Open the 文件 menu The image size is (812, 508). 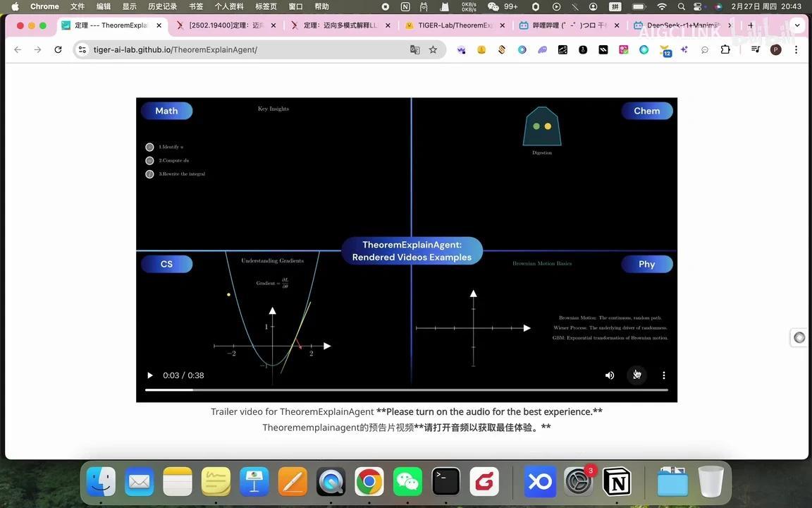pos(77,7)
